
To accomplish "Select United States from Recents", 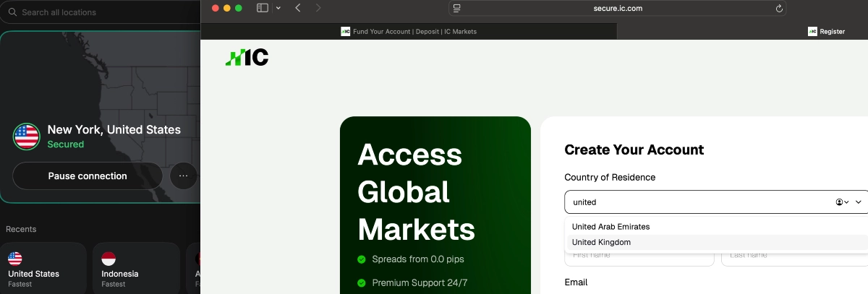I will (43, 268).
